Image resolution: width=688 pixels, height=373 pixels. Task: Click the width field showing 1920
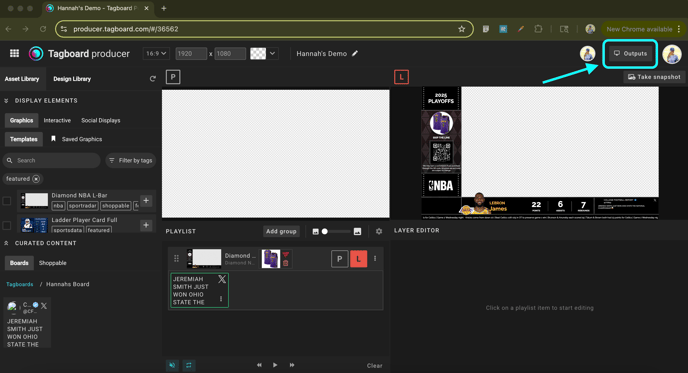(x=191, y=54)
